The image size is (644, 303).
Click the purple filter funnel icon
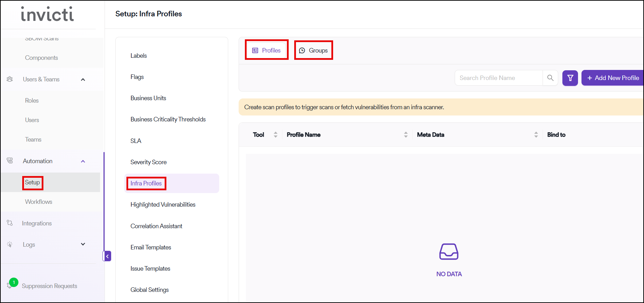(570, 78)
